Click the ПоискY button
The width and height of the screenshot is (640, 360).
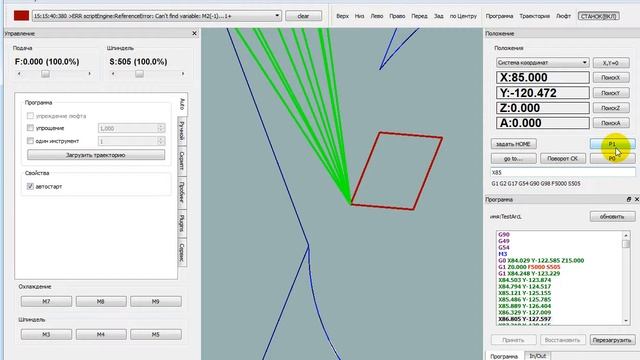click(x=611, y=93)
